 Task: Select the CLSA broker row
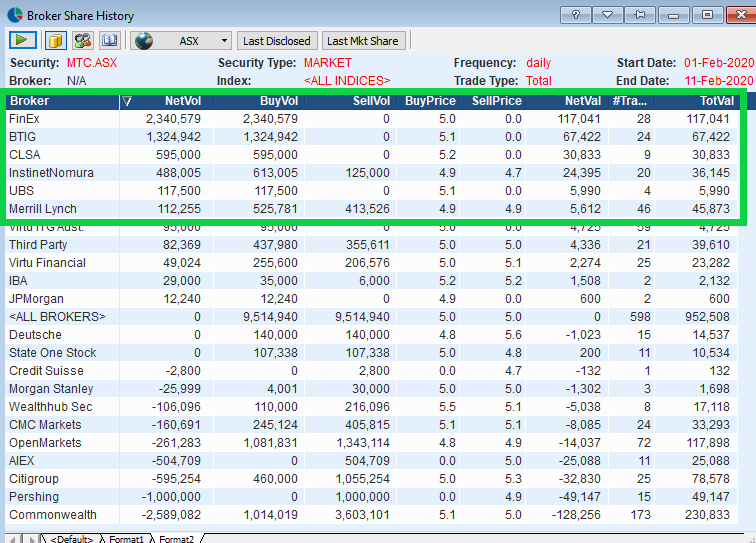tap(372, 155)
